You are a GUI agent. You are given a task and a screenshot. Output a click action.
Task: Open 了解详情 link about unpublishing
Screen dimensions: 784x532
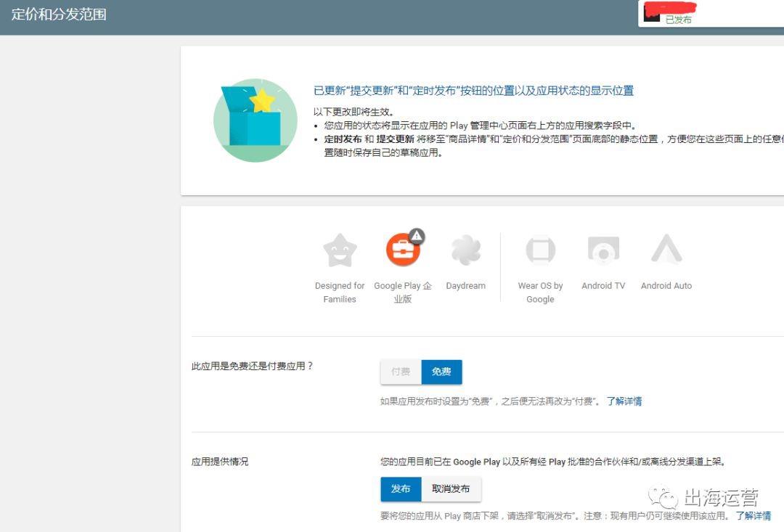tap(753, 516)
